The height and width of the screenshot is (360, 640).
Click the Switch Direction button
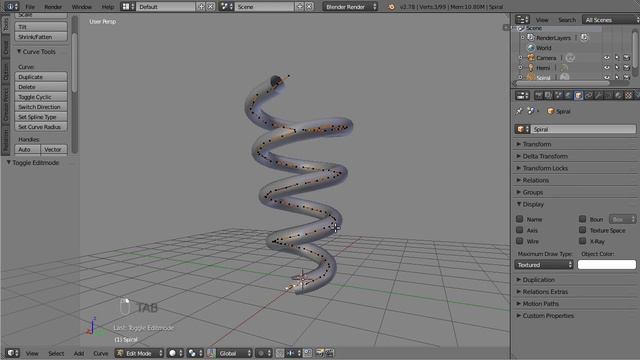click(41, 107)
